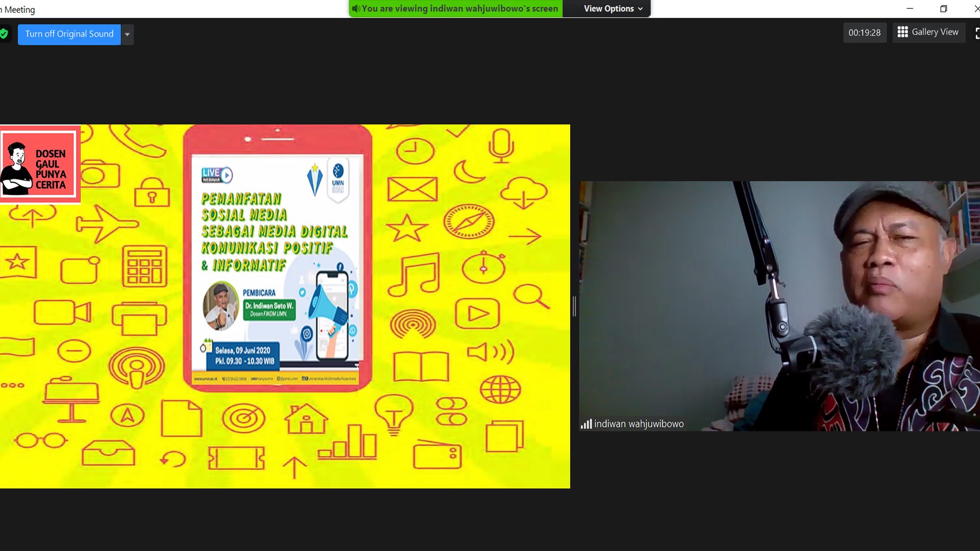Click the LIVE webinar badge on the poster
This screenshot has height=551, width=980.
(x=217, y=174)
